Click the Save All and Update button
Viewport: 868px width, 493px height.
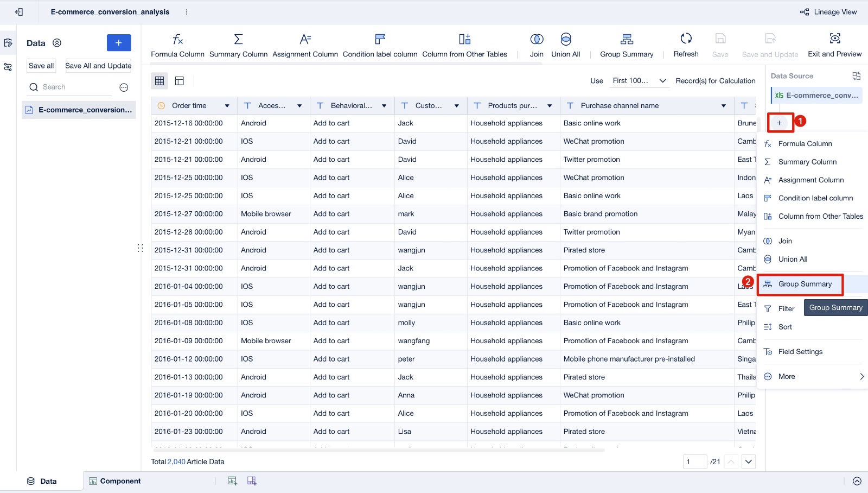tap(98, 66)
